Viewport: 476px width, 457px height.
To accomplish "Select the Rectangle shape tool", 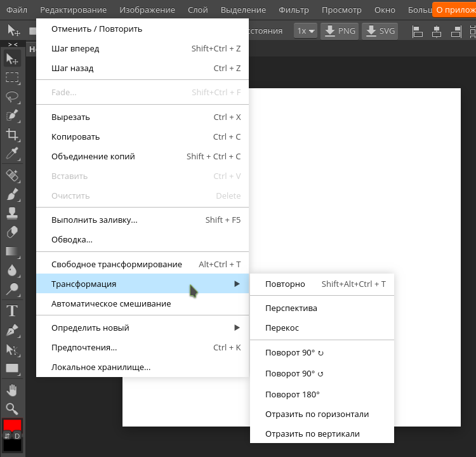I will [x=12, y=368].
